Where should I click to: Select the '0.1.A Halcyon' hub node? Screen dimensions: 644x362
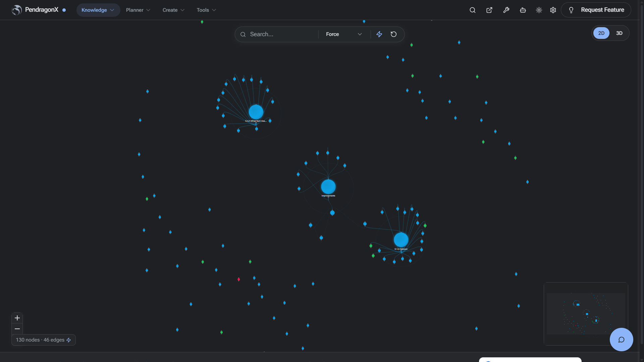[x=401, y=240]
